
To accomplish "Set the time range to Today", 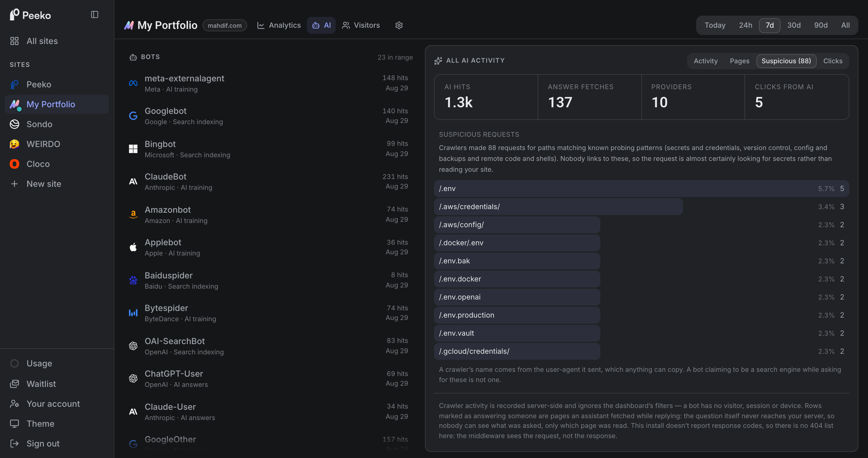I will pos(715,25).
